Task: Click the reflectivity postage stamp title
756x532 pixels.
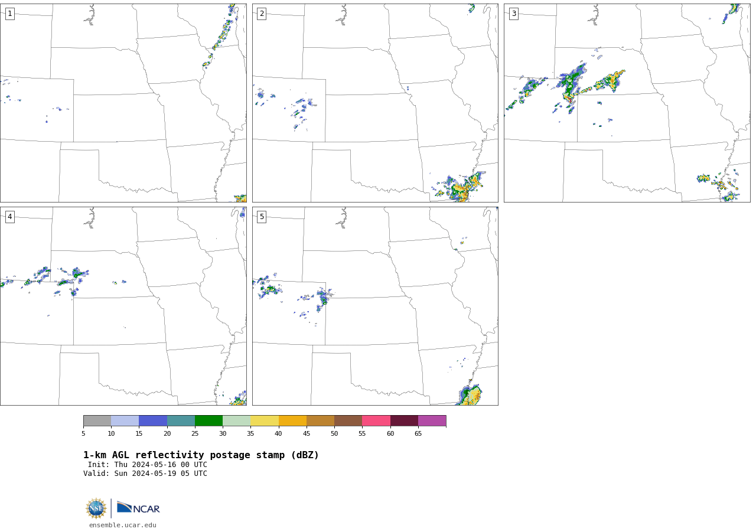Action: point(201,455)
